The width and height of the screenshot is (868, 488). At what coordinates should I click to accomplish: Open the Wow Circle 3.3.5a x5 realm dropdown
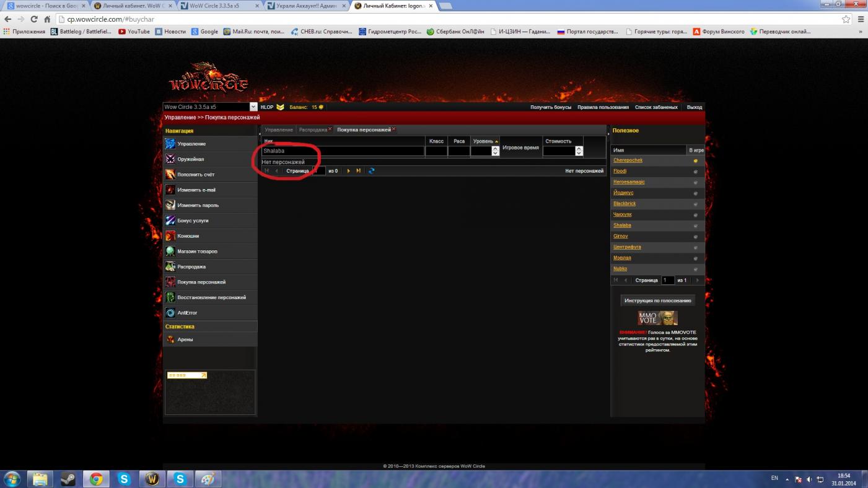(253, 107)
